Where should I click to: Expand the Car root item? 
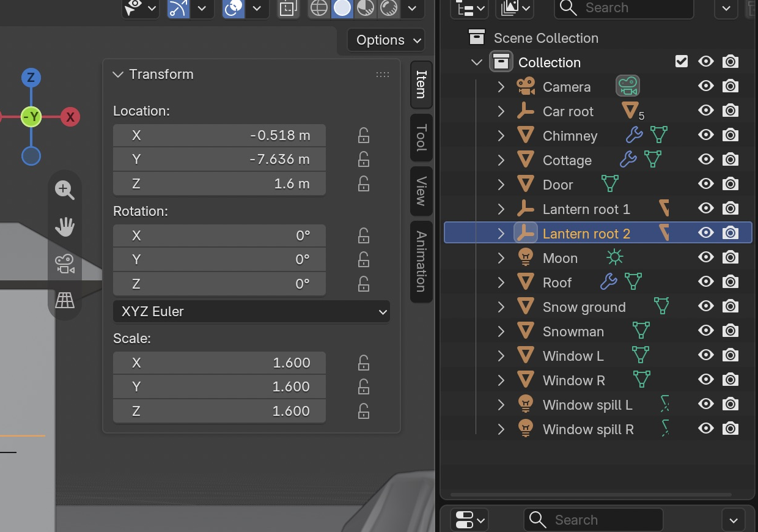tap(501, 111)
